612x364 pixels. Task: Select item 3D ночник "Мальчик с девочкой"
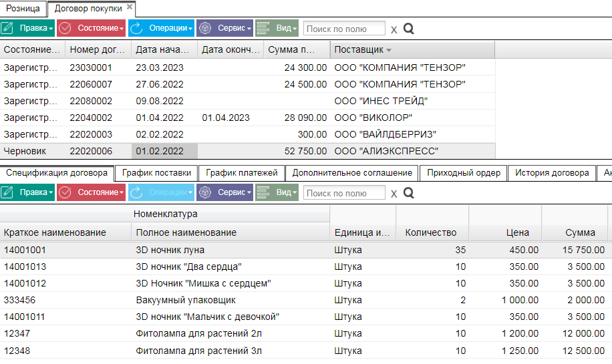point(208,317)
